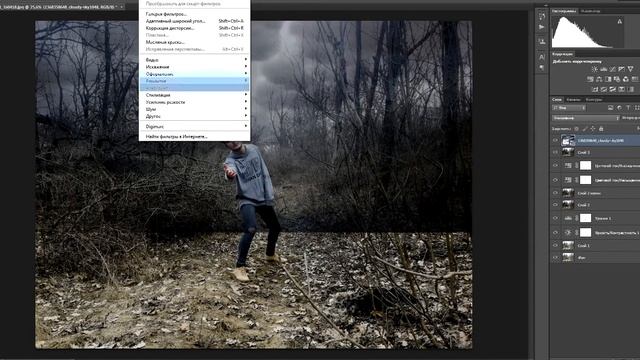The image size is (640, 360).
Task: Lock transparent pixels icon in Layers panel
Action: click(576, 129)
